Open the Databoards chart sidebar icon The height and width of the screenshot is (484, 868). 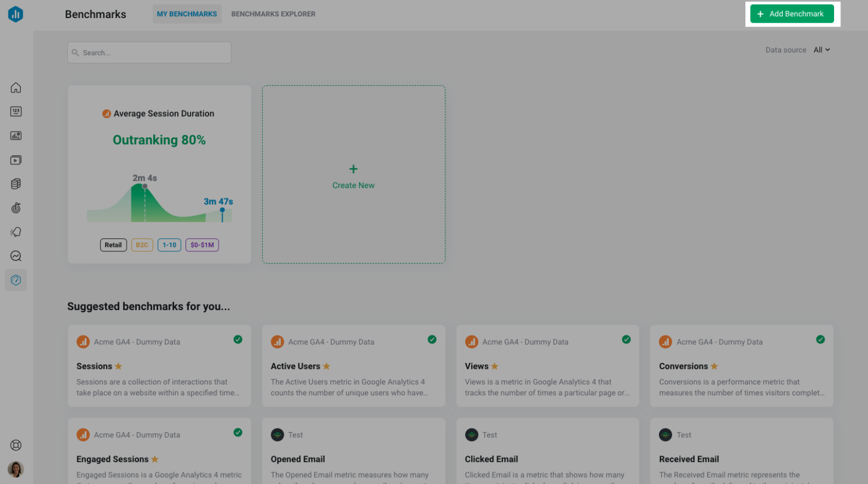[x=16, y=136]
